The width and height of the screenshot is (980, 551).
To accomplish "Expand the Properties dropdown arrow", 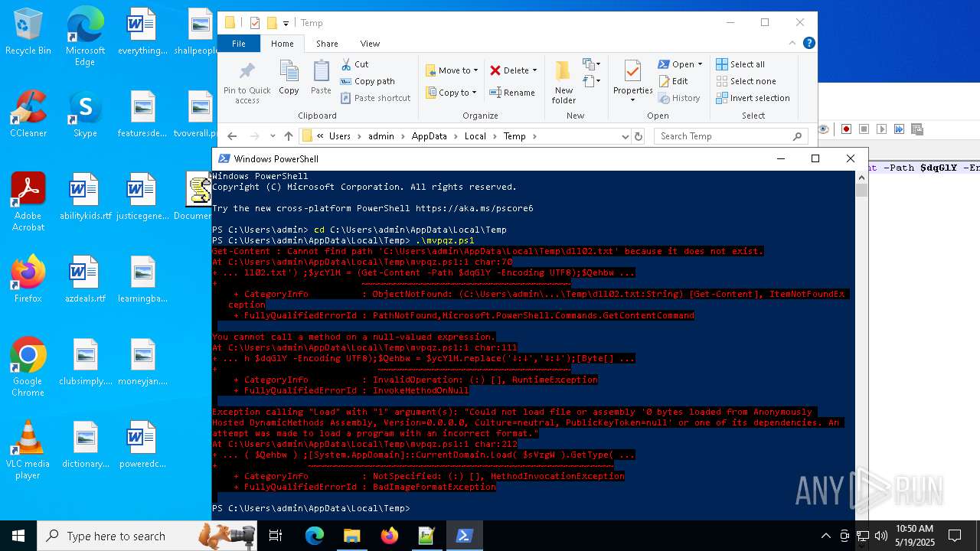I will tap(632, 100).
